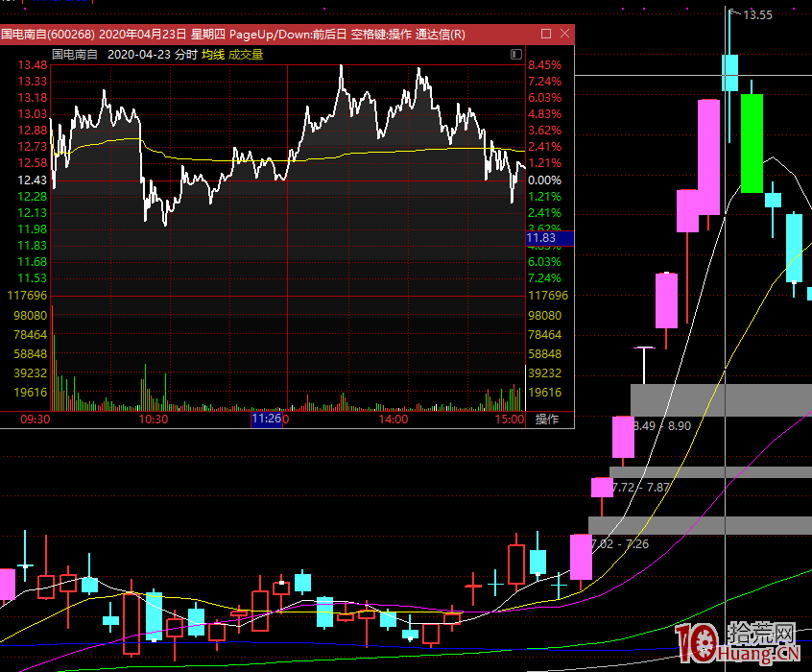Click the gray gap zone labeled 7.02 - 7.26

click(700, 525)
